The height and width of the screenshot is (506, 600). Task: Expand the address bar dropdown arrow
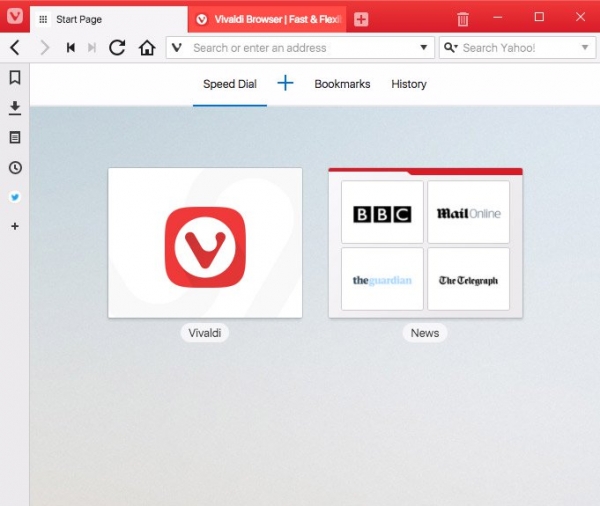[424, 48]
